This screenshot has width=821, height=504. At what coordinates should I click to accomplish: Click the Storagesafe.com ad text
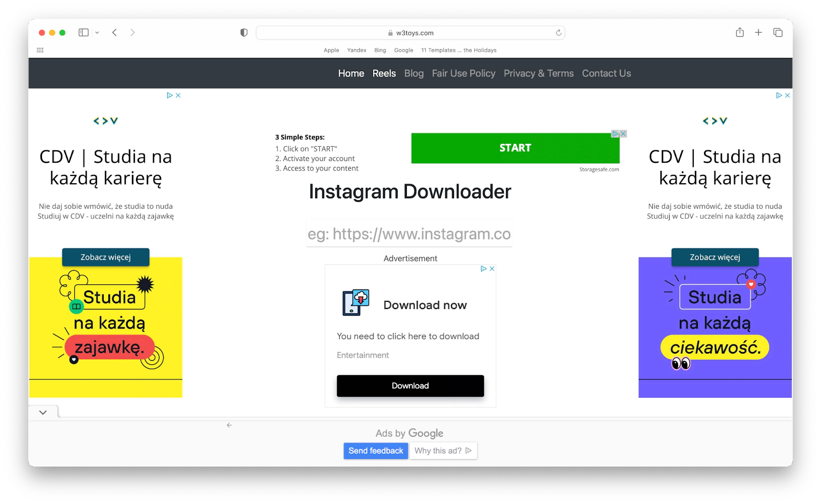[599, 169]
